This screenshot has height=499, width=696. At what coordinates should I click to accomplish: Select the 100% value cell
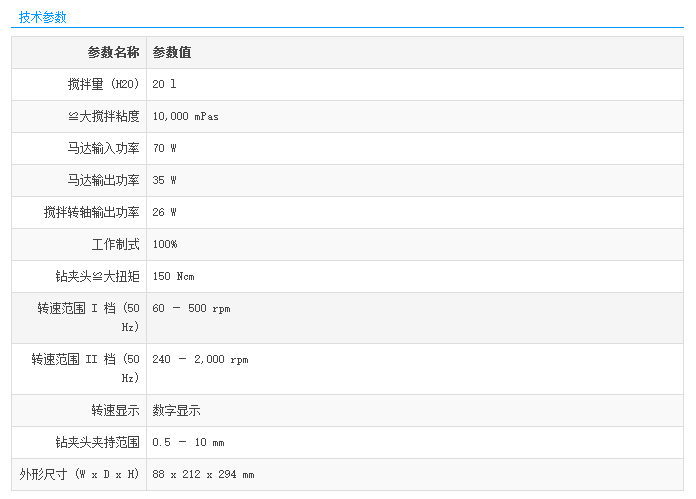[165, 244]
